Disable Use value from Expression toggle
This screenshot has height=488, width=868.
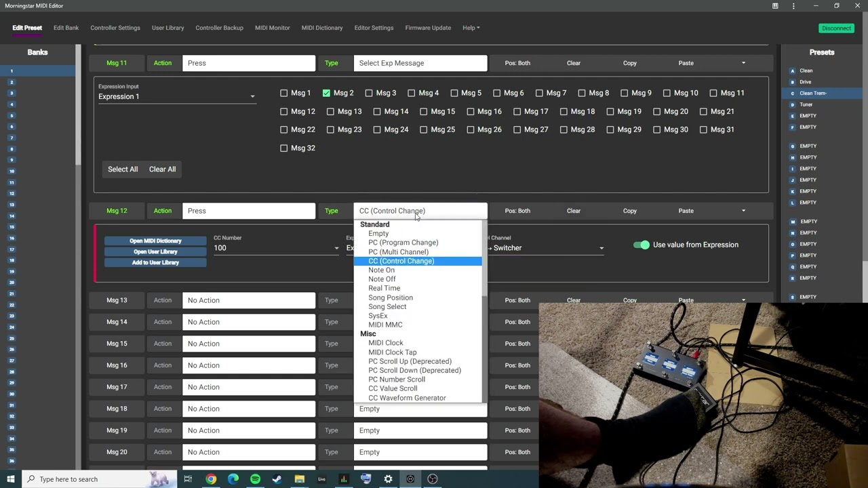point(641,245)
